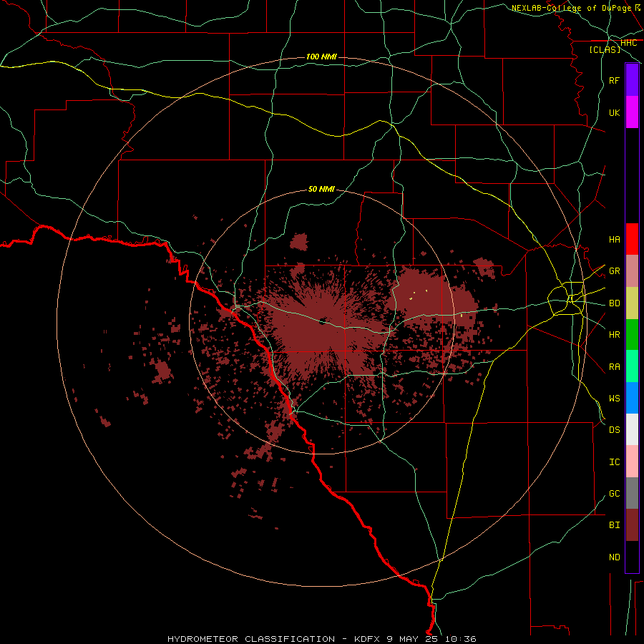This screenshot has width=644, height=644.
Task: Click the DS white legend swatch
Action: tap(632, 429)
